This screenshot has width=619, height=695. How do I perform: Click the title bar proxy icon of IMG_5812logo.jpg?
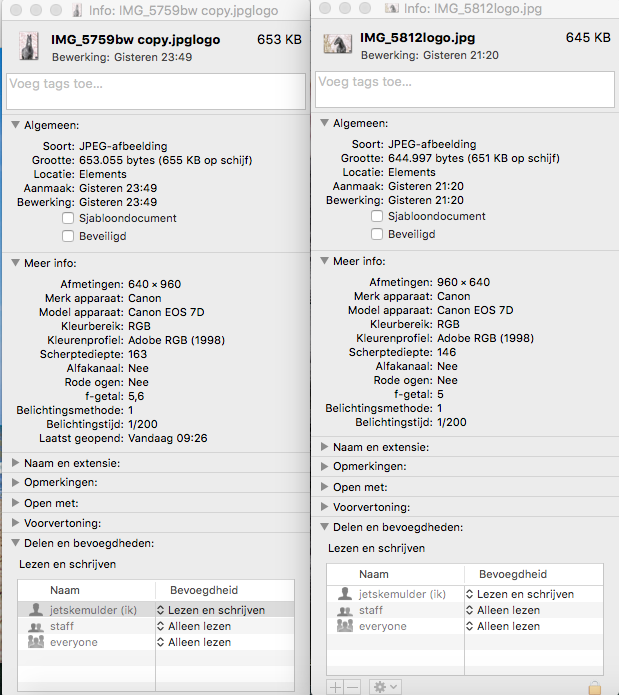click(392, 8)
